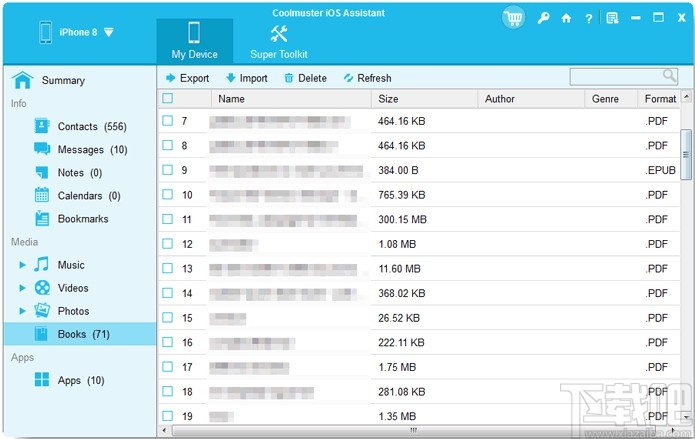Viewport: 695px width, 439px height.
Task: Switch to the My Device tab
Action: pos(195,41)
